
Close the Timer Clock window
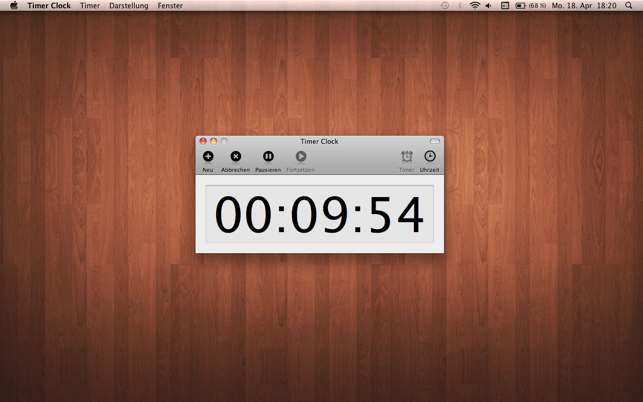[x=203, y=141]
